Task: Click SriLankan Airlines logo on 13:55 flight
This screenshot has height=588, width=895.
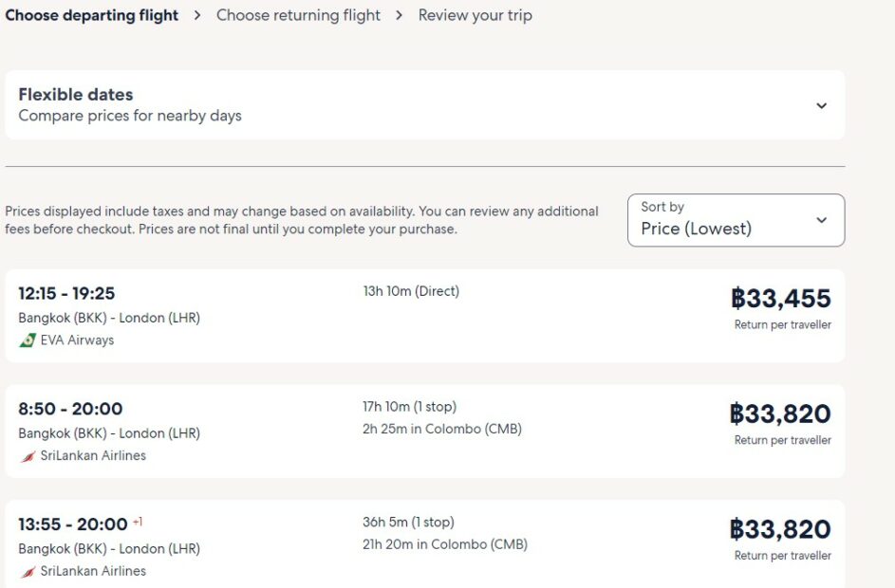Action: [28, 572]
